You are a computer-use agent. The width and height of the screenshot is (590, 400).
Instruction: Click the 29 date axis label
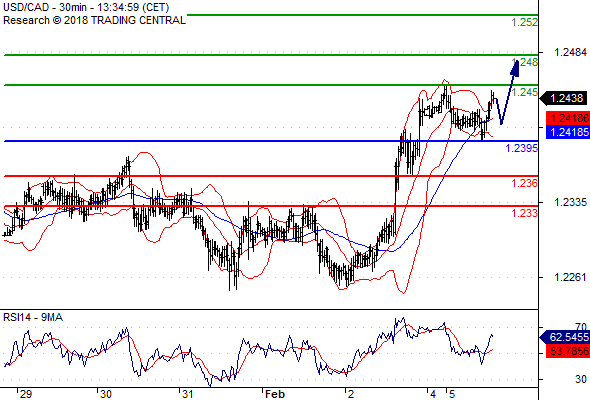click(26, 394)
